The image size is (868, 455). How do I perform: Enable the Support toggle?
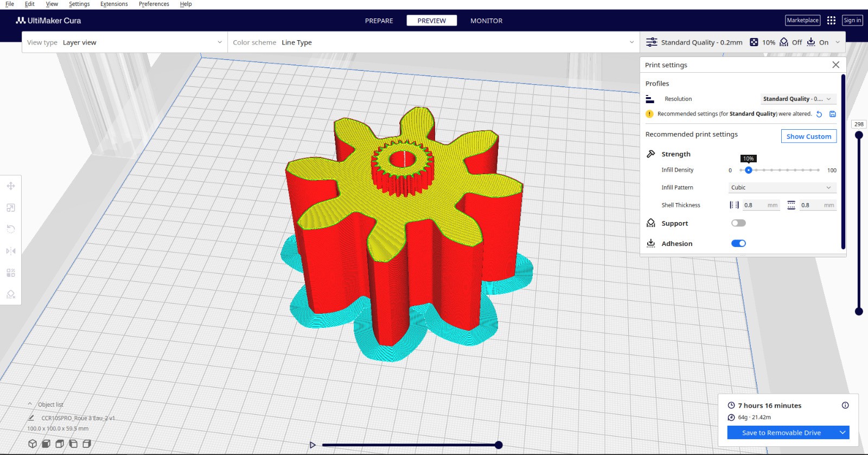tap(738, 223)
